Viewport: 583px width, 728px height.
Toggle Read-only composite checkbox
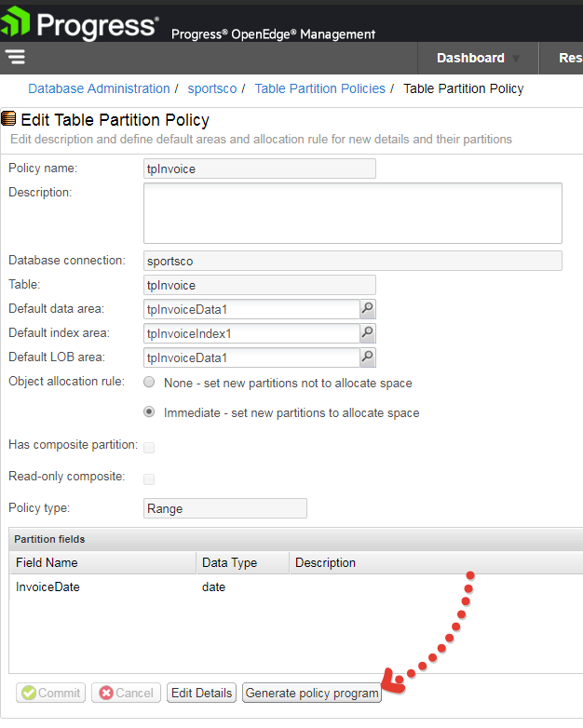coord(149,479)
